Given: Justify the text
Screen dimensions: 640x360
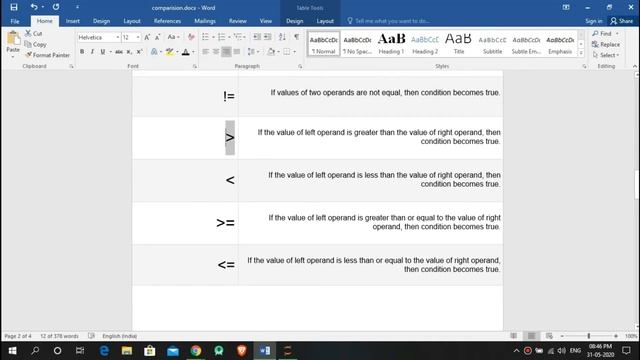Looking at the screenshot, I should pyautogui.click(x=237, y=52).
